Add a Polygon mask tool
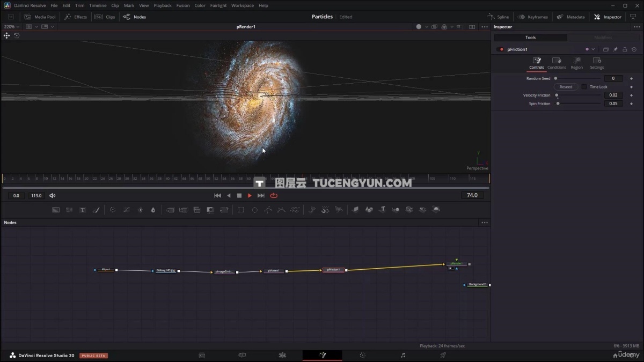 (268, 210)
